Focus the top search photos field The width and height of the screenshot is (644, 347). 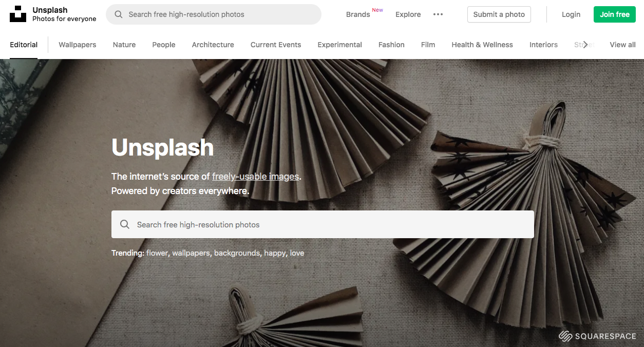tap(214, 14)
